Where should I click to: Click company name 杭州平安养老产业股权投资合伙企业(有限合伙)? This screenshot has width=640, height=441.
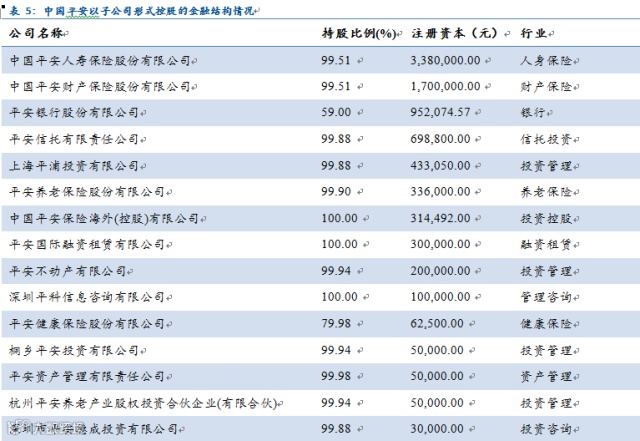point(143,403)
